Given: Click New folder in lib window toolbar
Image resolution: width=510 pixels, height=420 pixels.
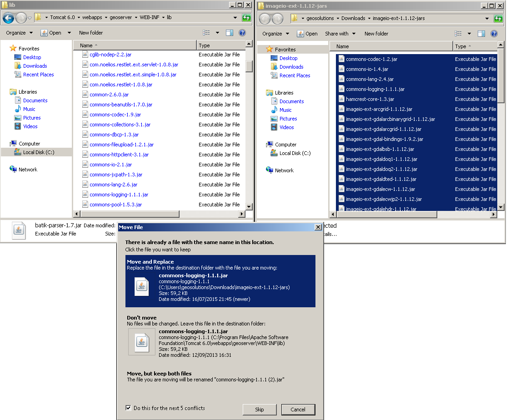Looking at the screenshot, I should coord(91,33).
